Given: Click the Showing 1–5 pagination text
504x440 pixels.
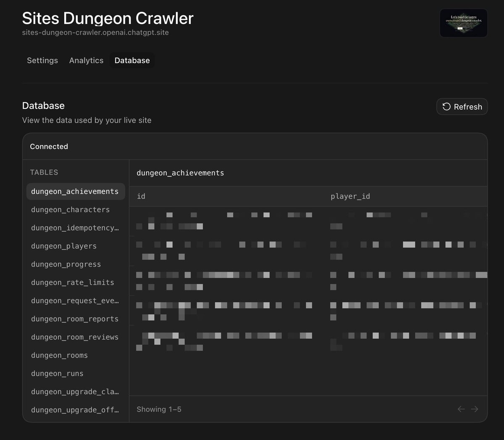Looking at the screenshot, I should point(159,409).
